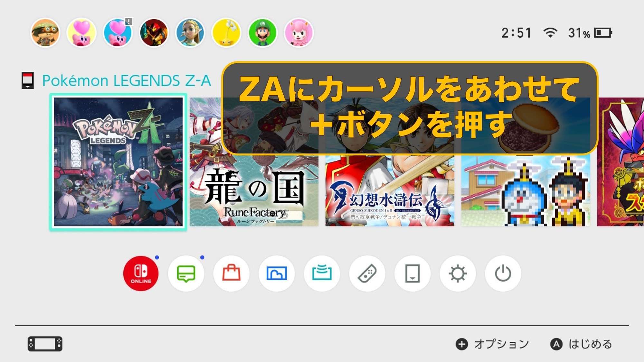Select the Pokémon LEGENDS Z-A game tile
This screenshot has height=362, width=644.
click(118, 162)
